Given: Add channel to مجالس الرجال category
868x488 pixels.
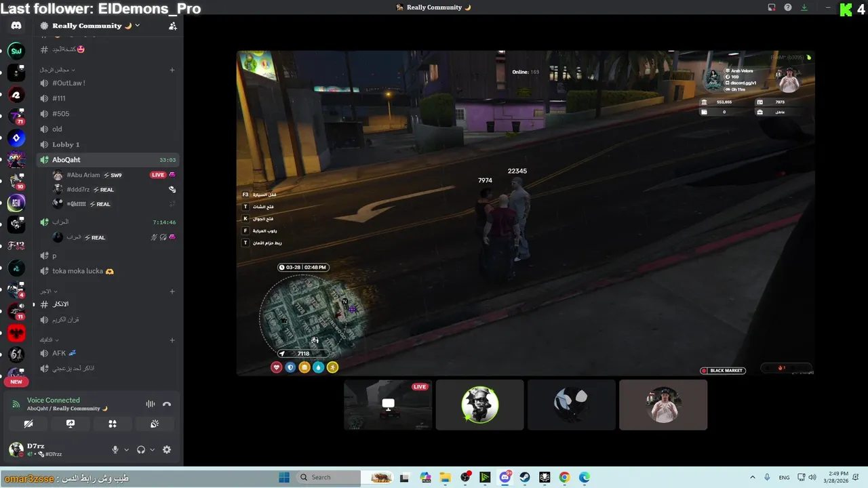Looking at the screenshot, I should point(172,70).
